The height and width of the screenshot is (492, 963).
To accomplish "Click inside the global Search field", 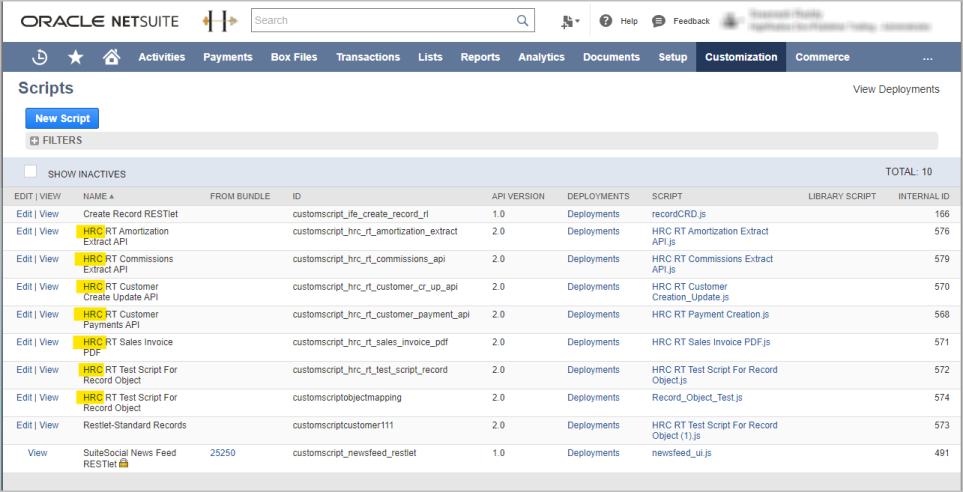I will (x=382, y=20).
